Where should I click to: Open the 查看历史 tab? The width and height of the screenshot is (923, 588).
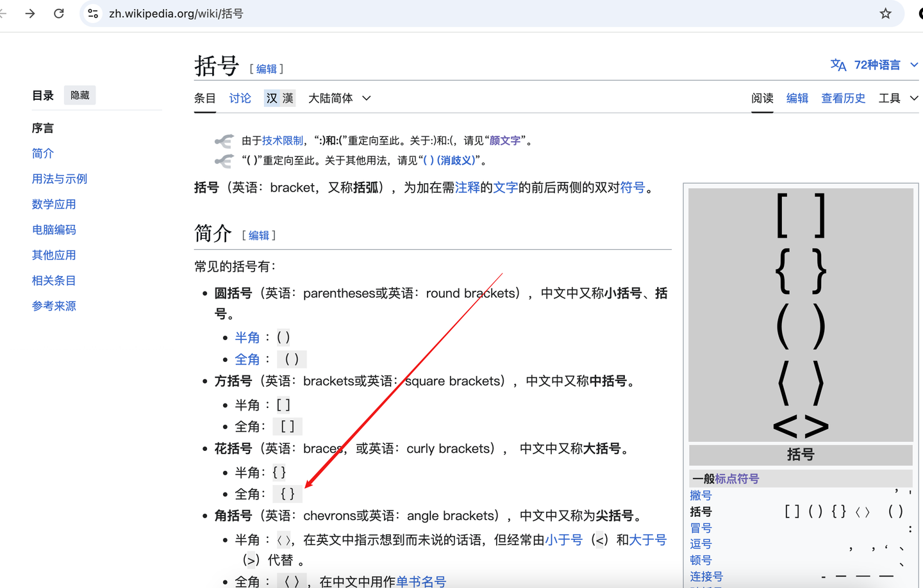(844, 98)
